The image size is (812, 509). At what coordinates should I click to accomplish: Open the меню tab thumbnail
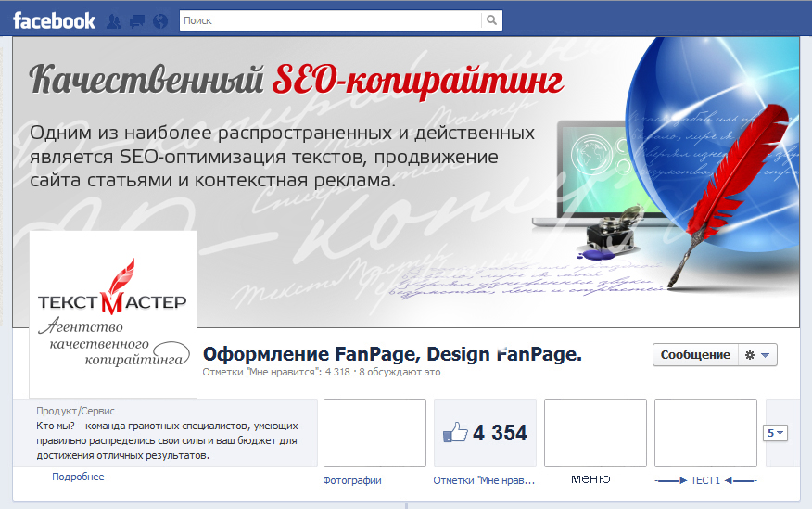click(595, 433)
